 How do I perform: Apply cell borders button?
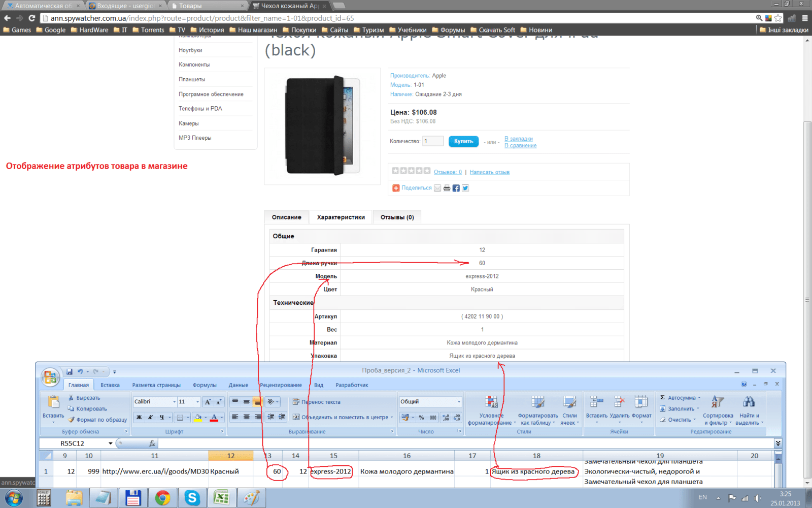(180, 418)
